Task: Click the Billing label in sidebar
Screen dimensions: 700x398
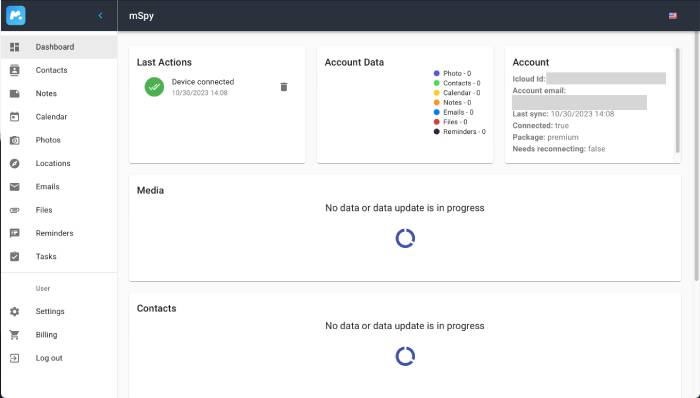Action: pos(46,335)
